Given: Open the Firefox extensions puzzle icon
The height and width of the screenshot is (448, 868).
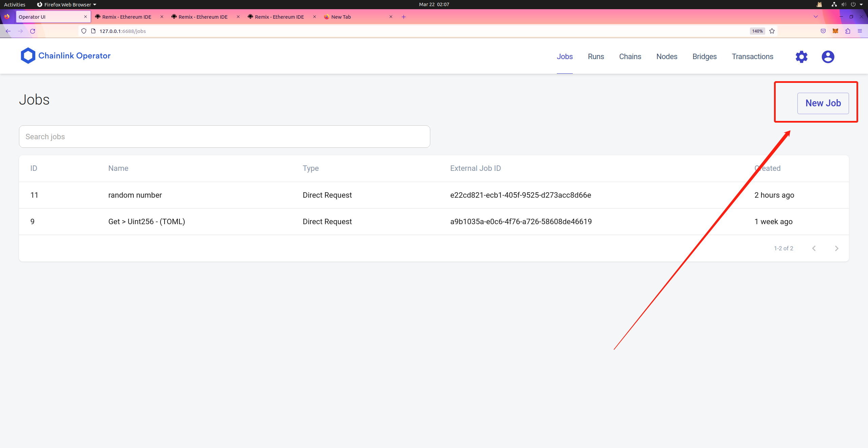Looking at the screenshot, I should [x=848, y=31].
